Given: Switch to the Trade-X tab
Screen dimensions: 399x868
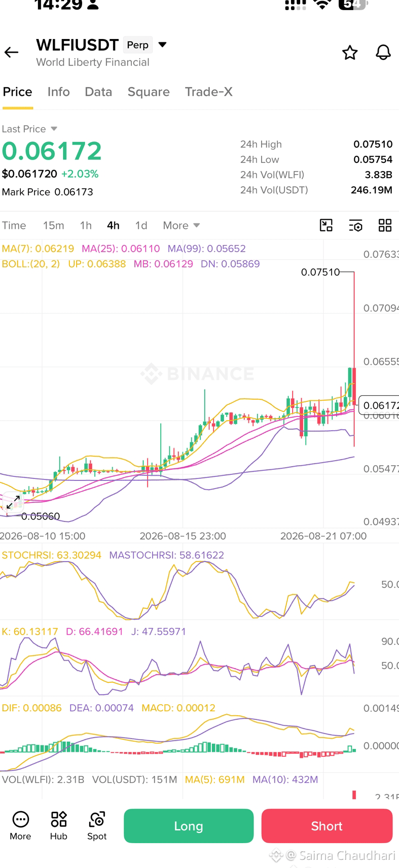Looking at the screenshot, I should point(209,92).
